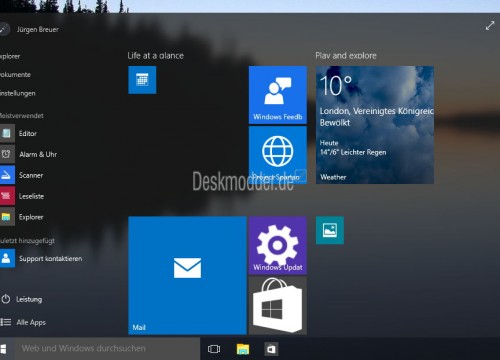Click the Meistverwendet section heading
500x360 pixels.
[x=22, y=116]
